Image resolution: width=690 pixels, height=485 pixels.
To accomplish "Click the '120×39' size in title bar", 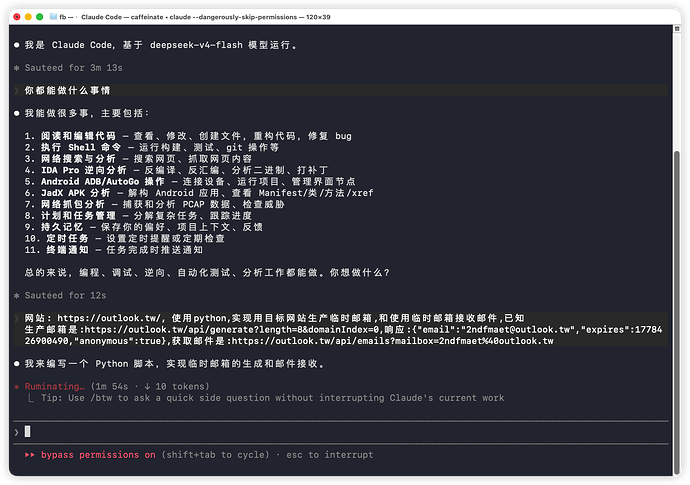I will [x=318, y=17].
